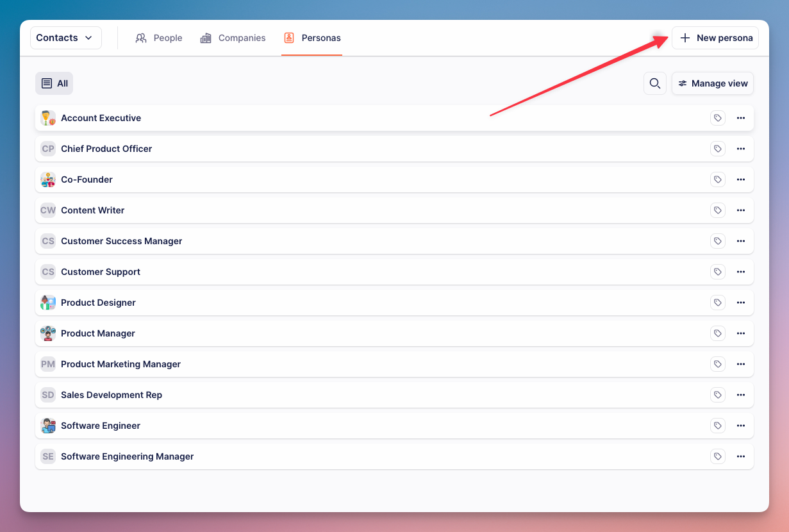
Task: Click the tag icon for Account Executive
Action: tap(717, 118)
